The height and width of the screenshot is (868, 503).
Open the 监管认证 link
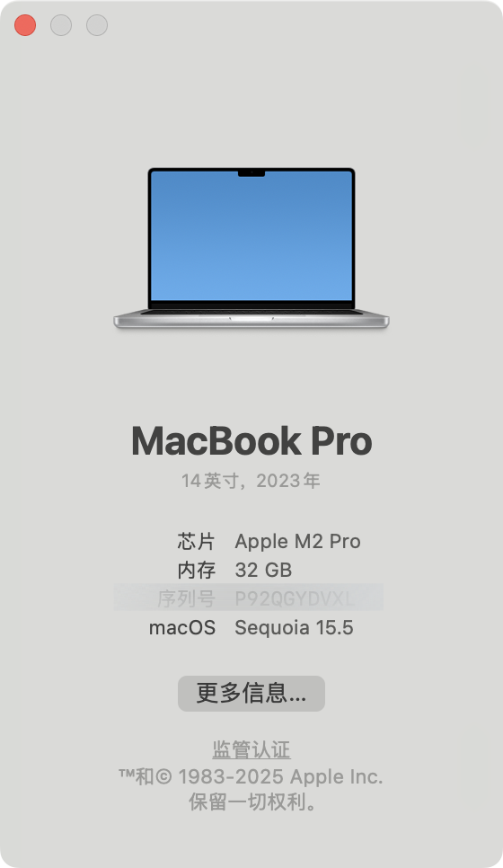(251, 749)
